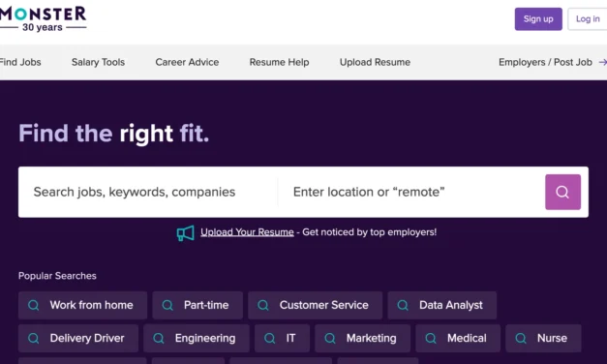Click the megaphone icon beside Upload Your Resume
Image resolution: width=607 pixels, height=364 pixels.
pyautogui.click(x=186, y=232)
